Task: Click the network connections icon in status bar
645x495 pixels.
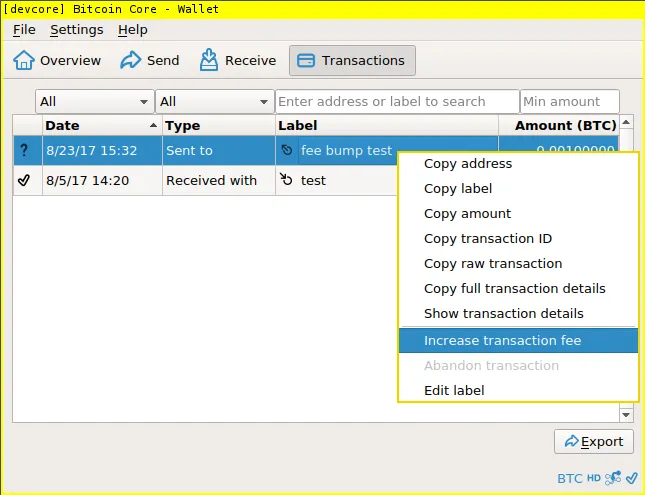Action: (x=613, y=478)
